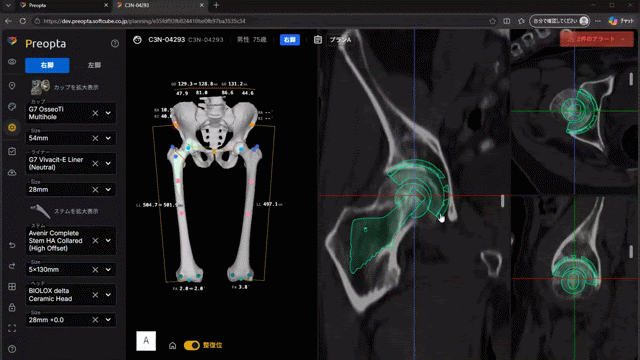Click the favorite star icon in address bar

click(x=493, y=21)
